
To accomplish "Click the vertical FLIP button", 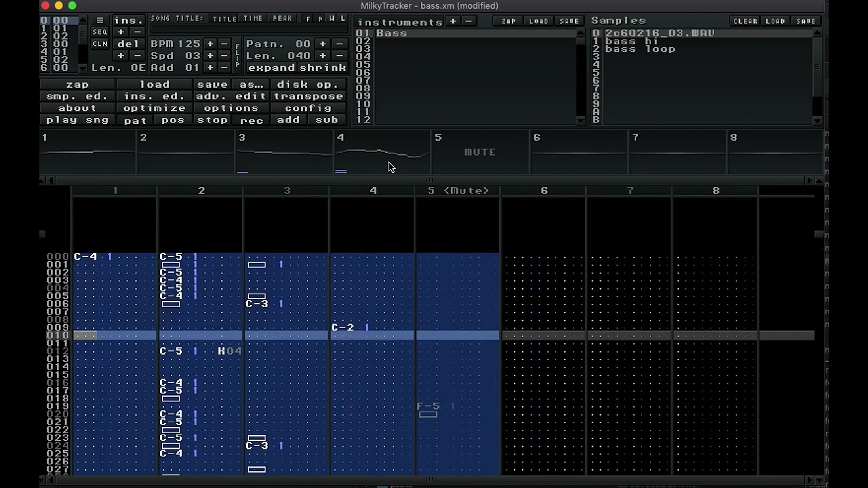I will [237, 55].
